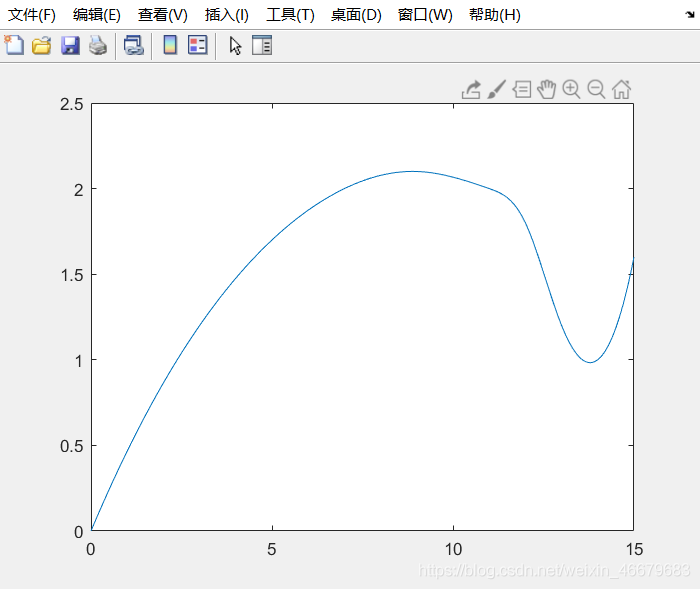This screenshot has width=700, height=589.
Task: Open the 插入(I) menu
Action: pos(226,15)
